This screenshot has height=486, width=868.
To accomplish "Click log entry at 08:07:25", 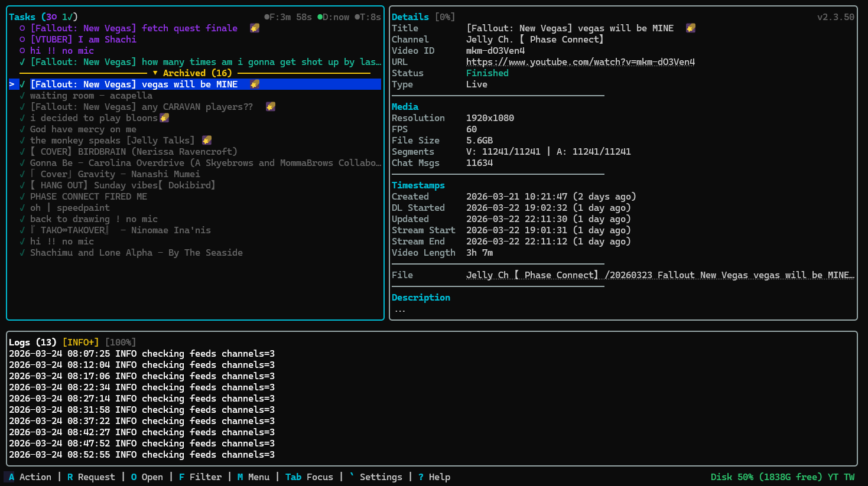I will coord(142,354).
